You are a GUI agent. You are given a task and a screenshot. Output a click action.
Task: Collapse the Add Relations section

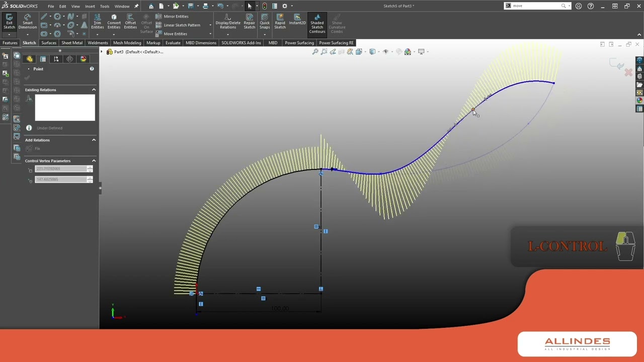tap(94, 140)
